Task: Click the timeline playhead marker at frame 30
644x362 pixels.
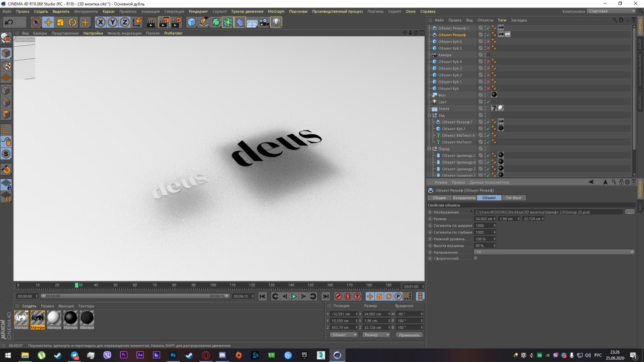Action: click(76, 285)
